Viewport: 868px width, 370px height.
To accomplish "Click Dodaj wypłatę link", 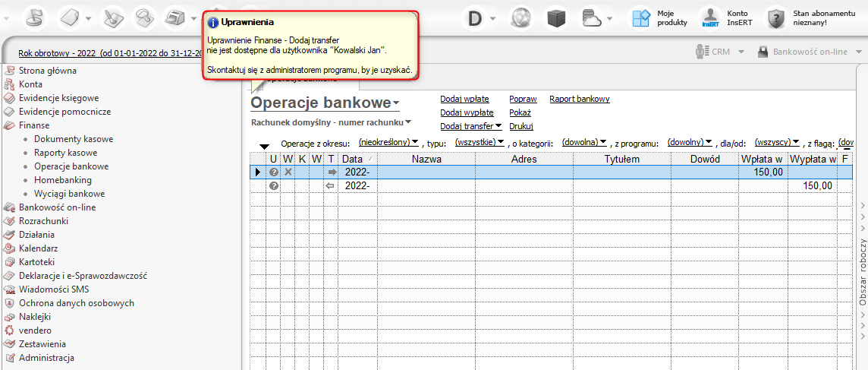I will pyautogui.click(x=467, y=112).
